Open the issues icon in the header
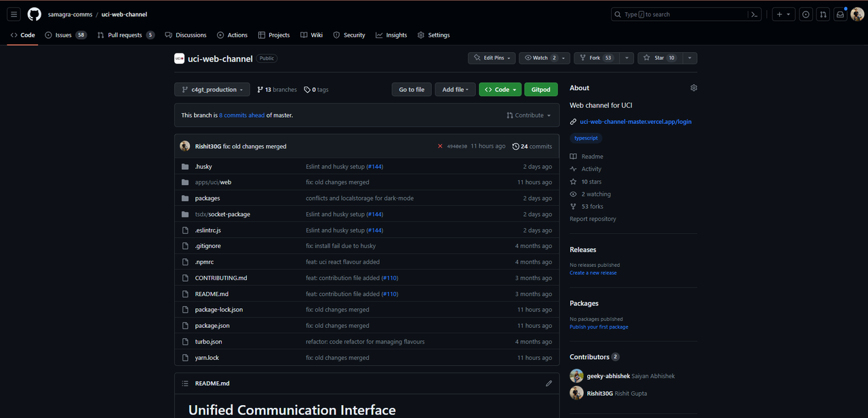Screen dimensions: 868x418 (806, 14)
